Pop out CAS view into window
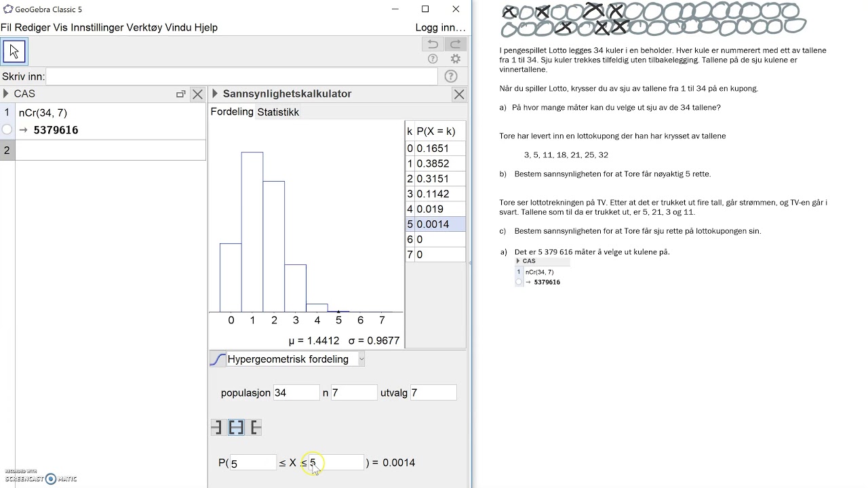The width and height of the screenshot is (868, 488). (x=181, y=94)
